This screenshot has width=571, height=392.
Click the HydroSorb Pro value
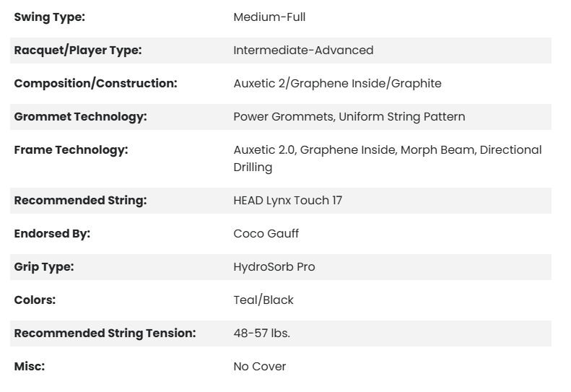(x=274, y=267)
